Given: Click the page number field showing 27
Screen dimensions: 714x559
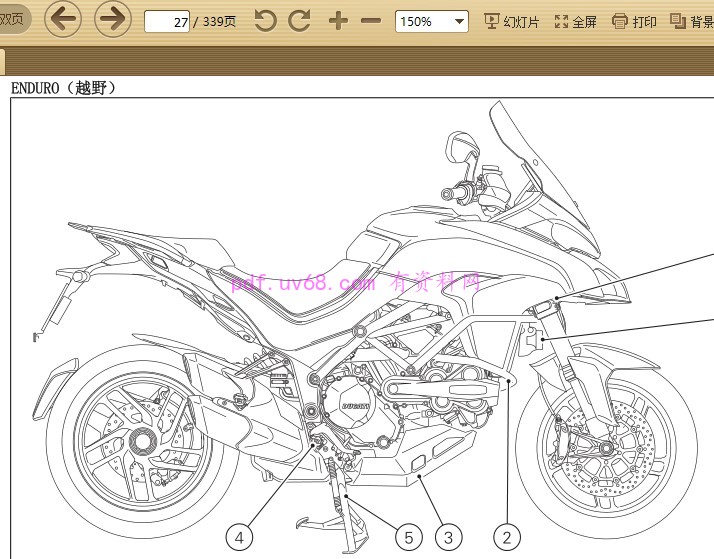Looking at the screenshot, I should 167,21.
